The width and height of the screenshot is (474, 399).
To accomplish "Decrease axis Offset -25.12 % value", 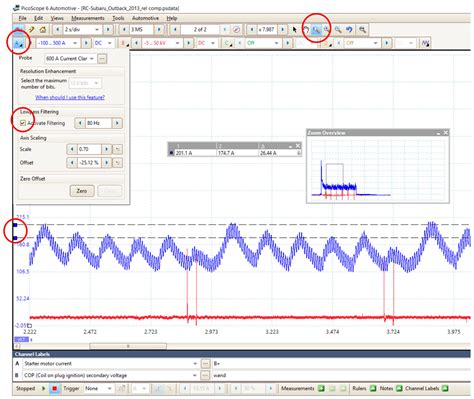I will (x=72, y=163).
